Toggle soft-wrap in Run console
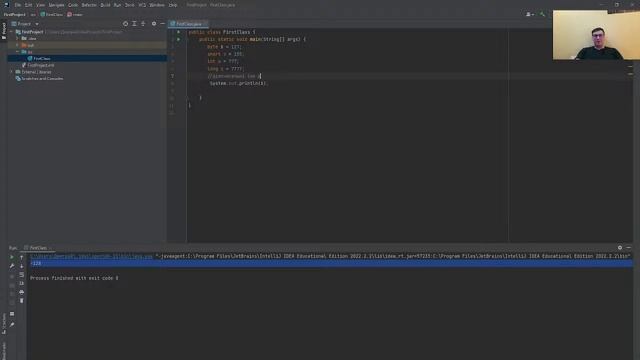 [x=22, y=275]
